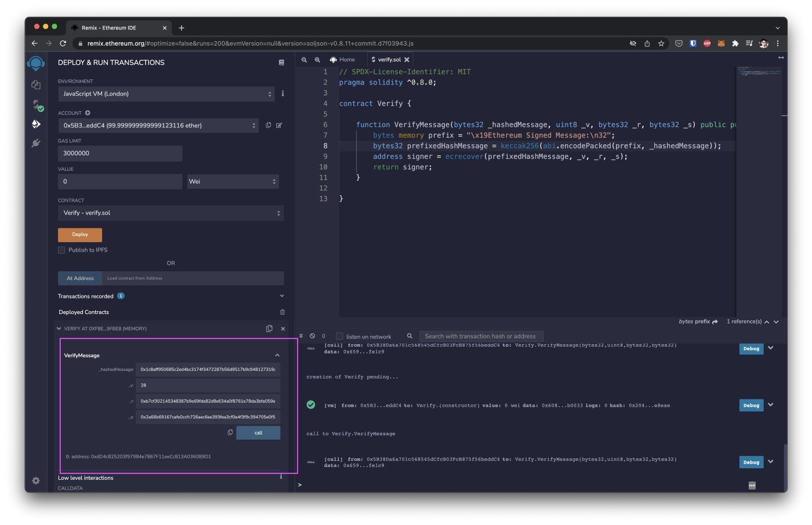
Task: Click the clear console icon in terminal
Action: tap(313, 336)
